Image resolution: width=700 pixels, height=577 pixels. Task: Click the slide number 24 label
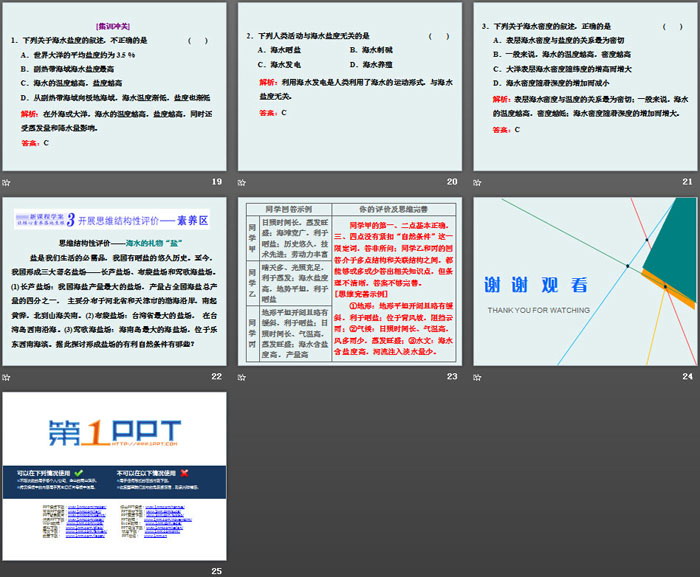(687, 376)
